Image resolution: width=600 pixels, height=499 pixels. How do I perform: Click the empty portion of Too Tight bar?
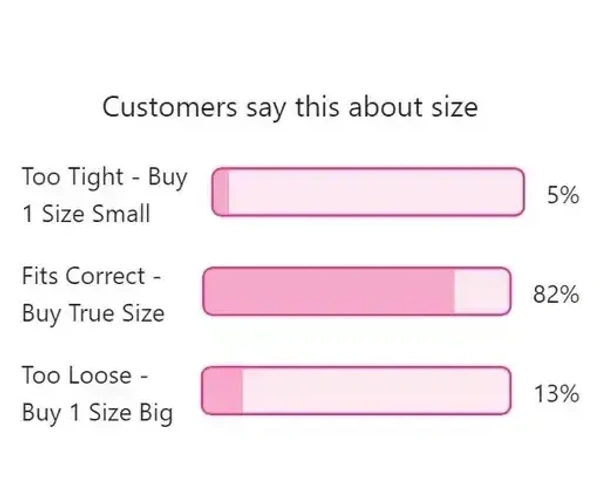[x=375, y=191]
